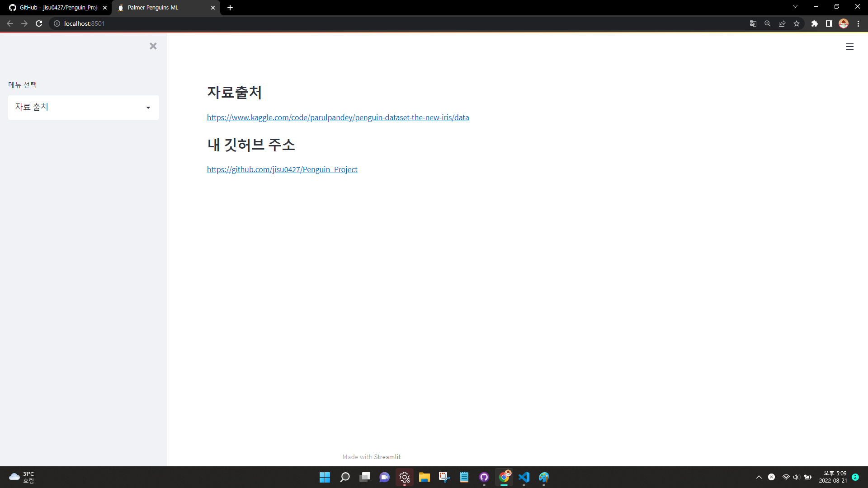Open the Penguin_Project GitHub link
This screenshot has height=488, width=868.
(x=282, y=169)
